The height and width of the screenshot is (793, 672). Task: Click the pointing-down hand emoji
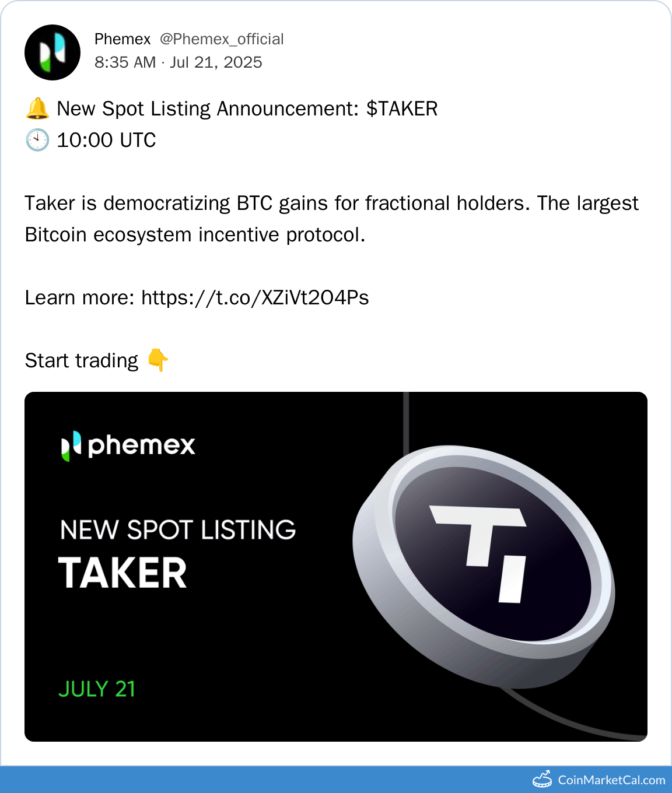point(157,360)
